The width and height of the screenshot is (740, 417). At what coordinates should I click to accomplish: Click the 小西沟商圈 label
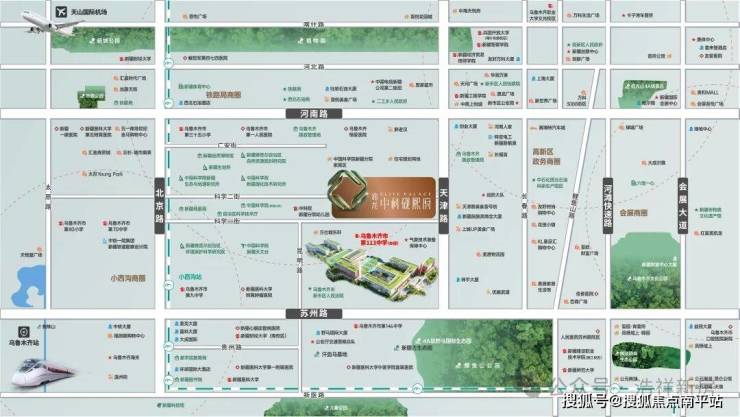(127, 279)
